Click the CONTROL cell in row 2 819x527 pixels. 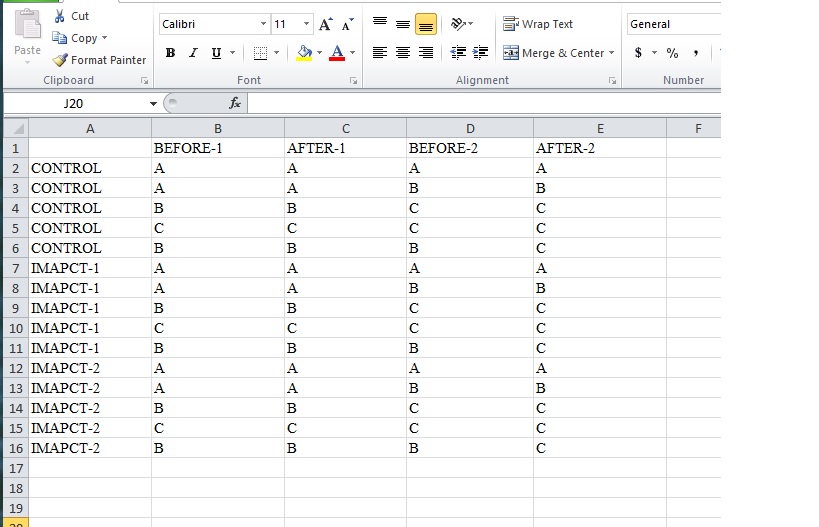pos(90,168)
